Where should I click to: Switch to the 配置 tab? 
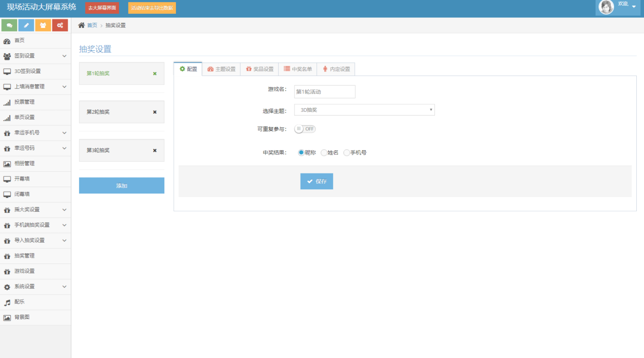(188, 69)
